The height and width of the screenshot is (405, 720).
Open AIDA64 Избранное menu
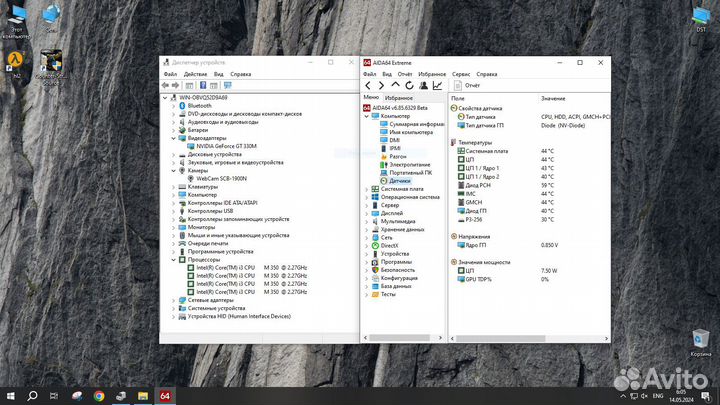click(x=432, y=74)
